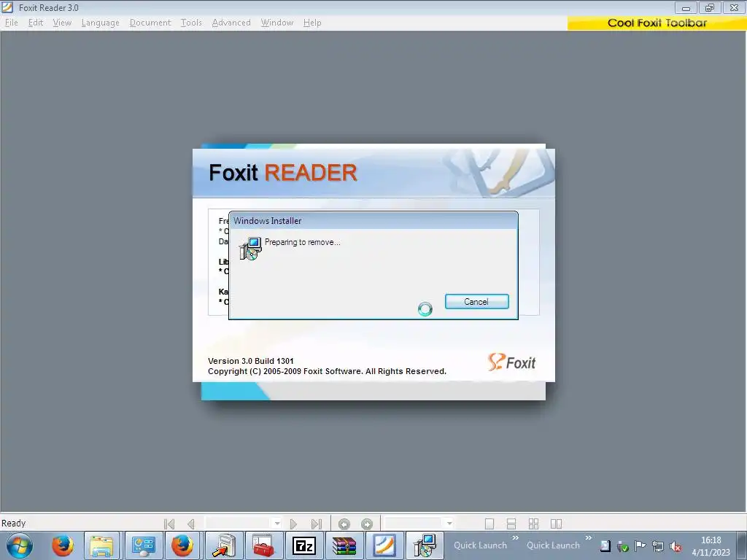The image size is (747, 560).
Task: Go to first page button
Action: (169, 524)
